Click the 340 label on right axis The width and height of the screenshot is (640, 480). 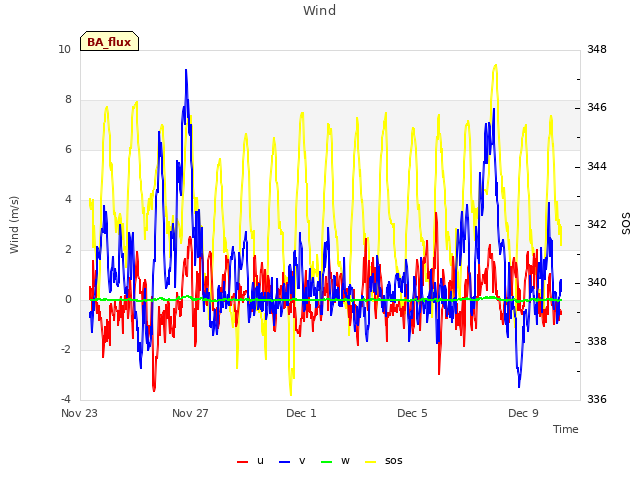597,282
